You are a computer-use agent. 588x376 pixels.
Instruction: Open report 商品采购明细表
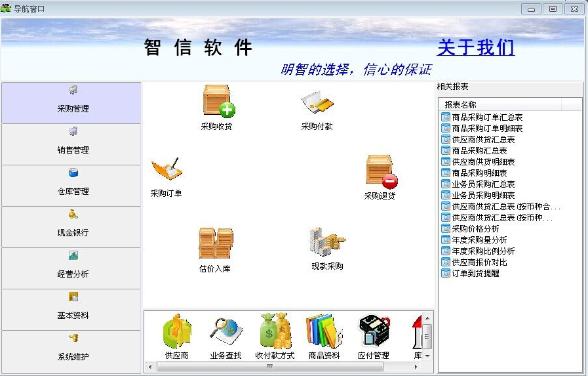click(479, 173)
